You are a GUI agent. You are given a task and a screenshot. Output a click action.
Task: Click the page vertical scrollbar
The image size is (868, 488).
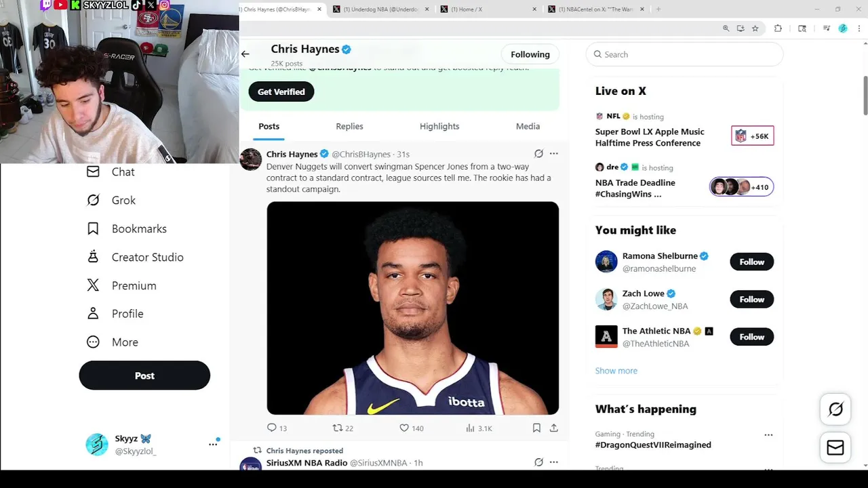(x=865, y=96)
